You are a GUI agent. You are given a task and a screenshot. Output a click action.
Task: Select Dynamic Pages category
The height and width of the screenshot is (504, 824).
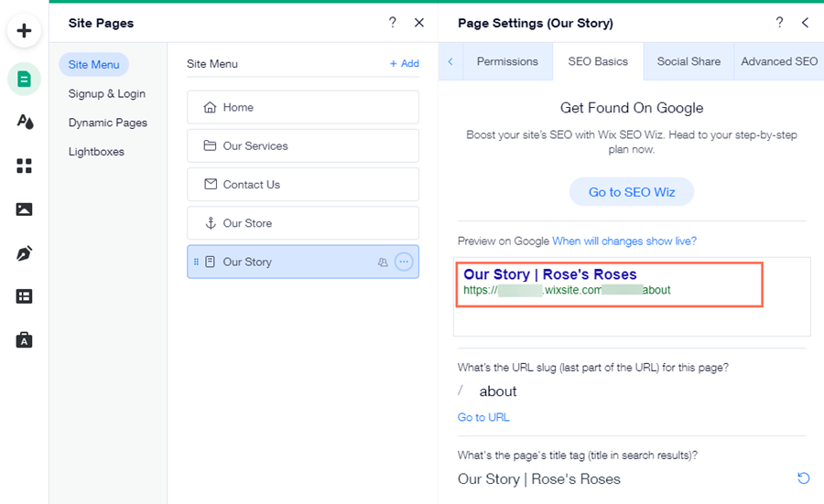[x=108, y=123]
